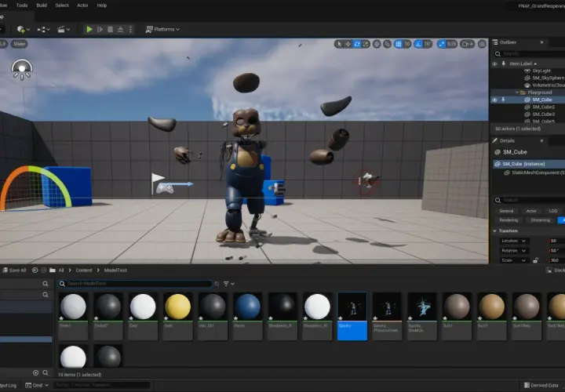Open rotation snap 10° value dropdown
This screenshot has height=392, width=565.
428,44
